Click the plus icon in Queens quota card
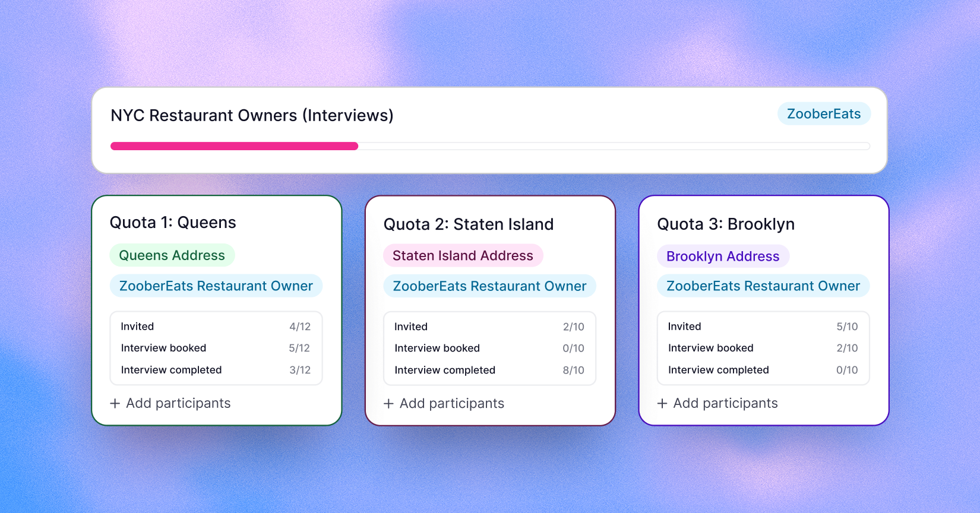This screenshot has height=513, width=980. point(115,404)
